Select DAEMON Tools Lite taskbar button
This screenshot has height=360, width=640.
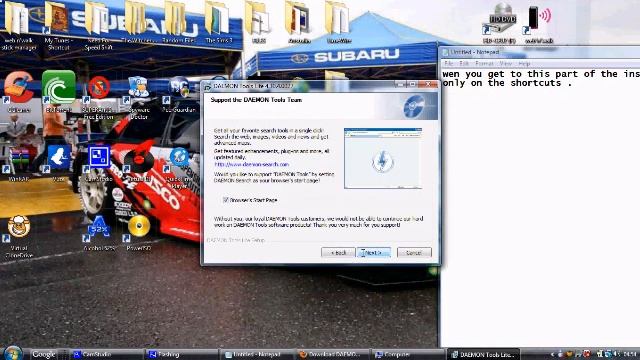pyautogui.click(x=483, y=354)
